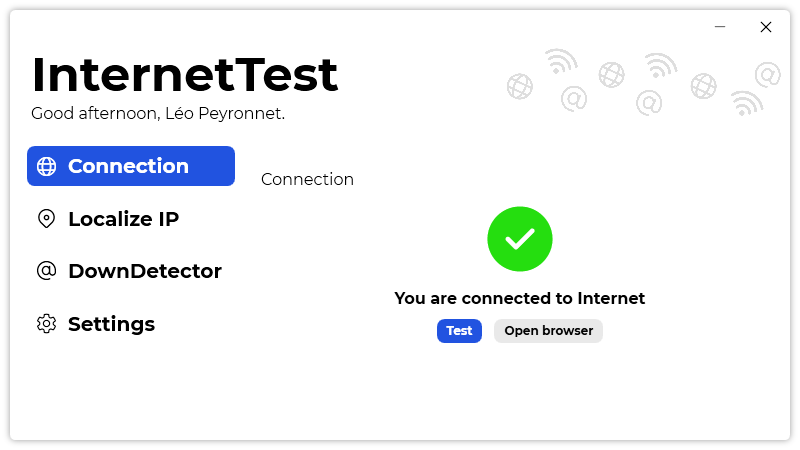Open the Settings page
This screenshot has height=450, width=800.
pos(112,324)
